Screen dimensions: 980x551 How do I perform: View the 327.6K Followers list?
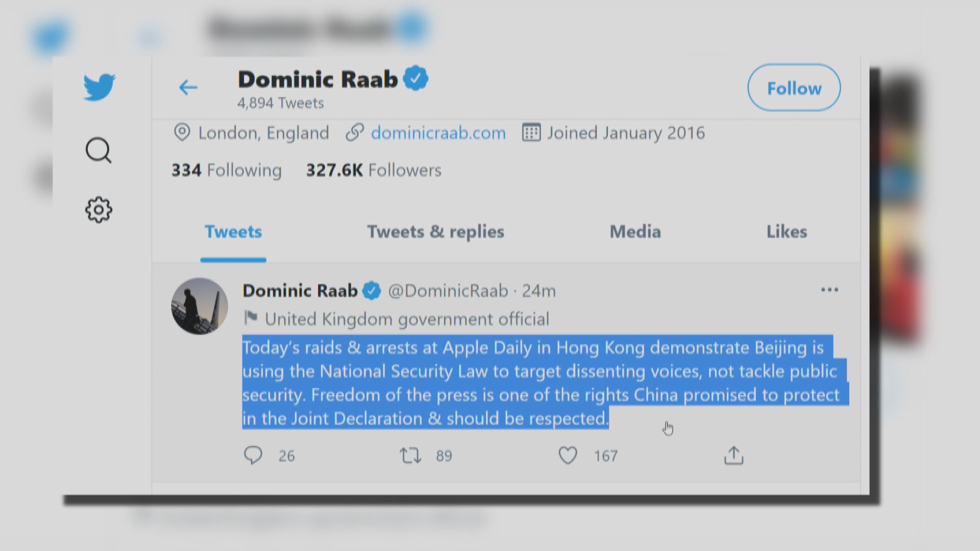click(374, 170)
